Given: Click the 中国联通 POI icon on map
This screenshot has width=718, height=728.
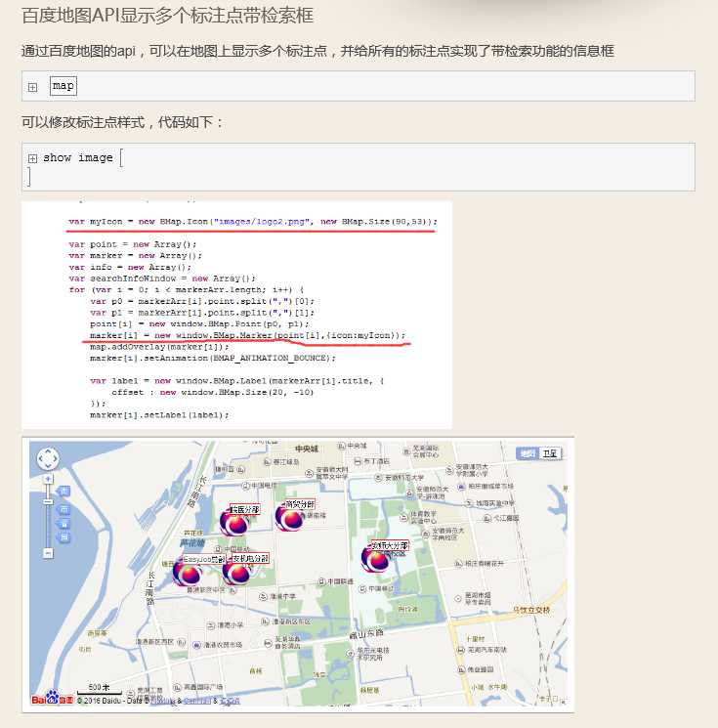Looking at the screenshot, I should (321, 581).
